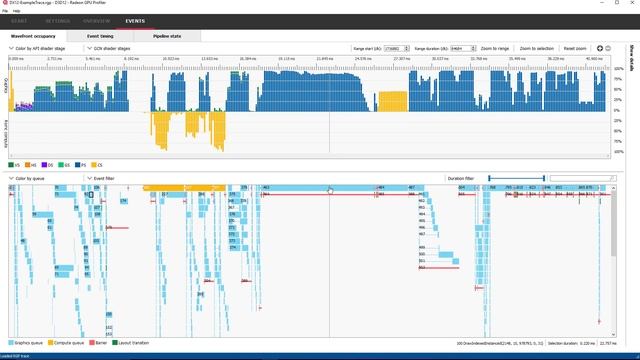Click the left handle of the Duration filter slider
Viewport: 640px width, 360px height.
(x=489, y=178)
